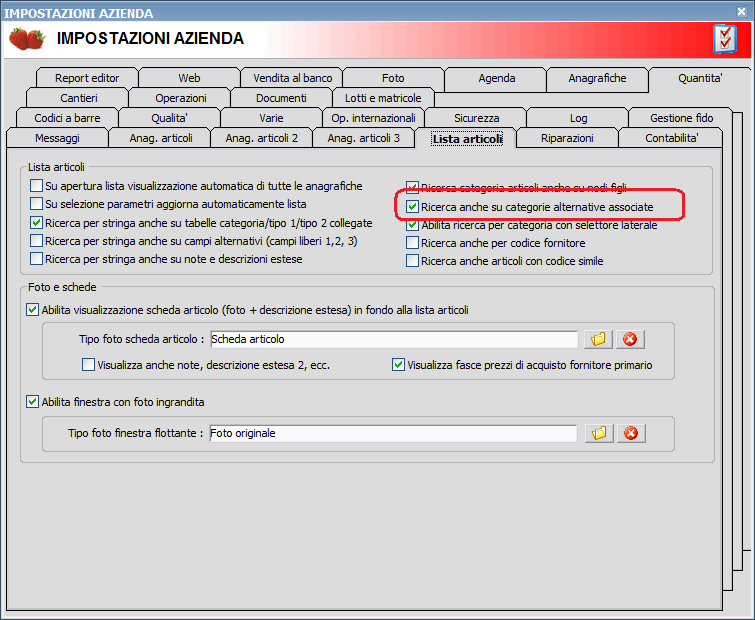Click the checklist icon in the red header

(x=725, y=39)
